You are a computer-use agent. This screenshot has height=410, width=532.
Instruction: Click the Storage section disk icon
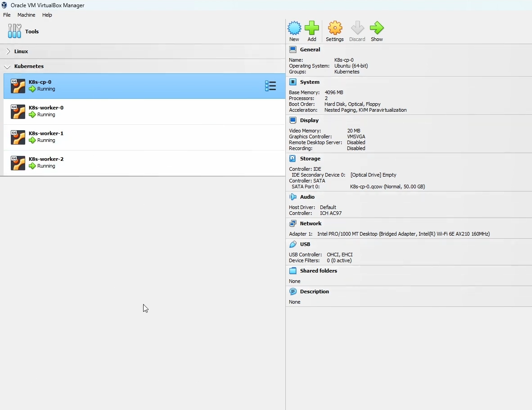point(293,158)
